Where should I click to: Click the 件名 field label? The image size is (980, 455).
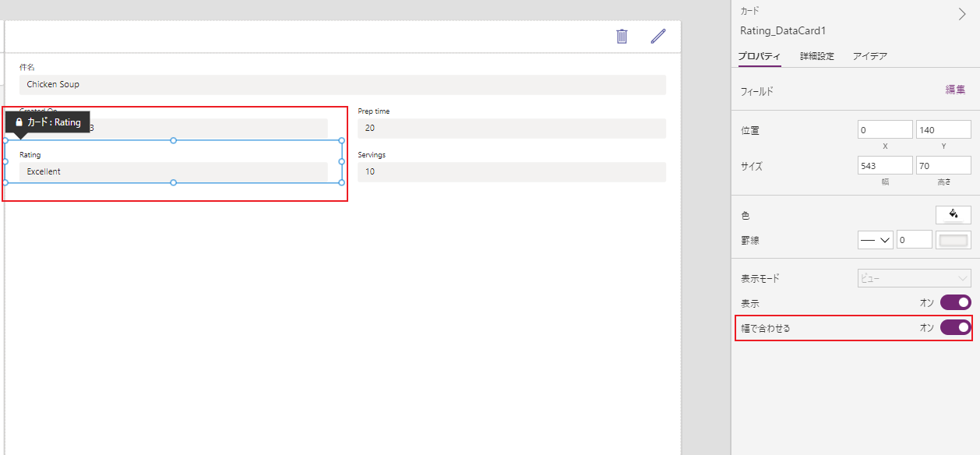coord(27,67)
